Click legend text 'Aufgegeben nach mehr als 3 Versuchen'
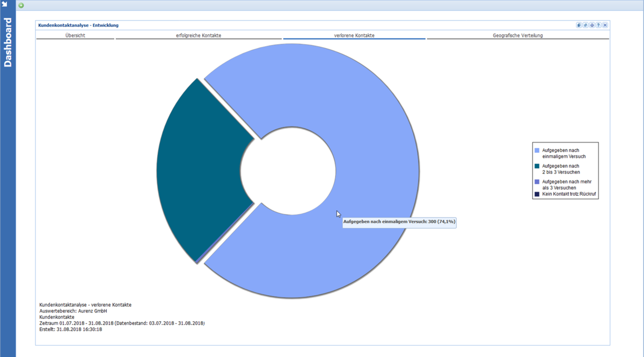 pyautogui.click(x=567, y=185)
